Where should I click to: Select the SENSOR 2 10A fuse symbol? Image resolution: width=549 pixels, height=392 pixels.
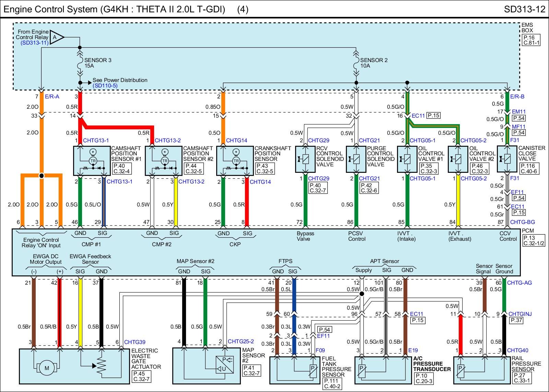coord(356,63)
